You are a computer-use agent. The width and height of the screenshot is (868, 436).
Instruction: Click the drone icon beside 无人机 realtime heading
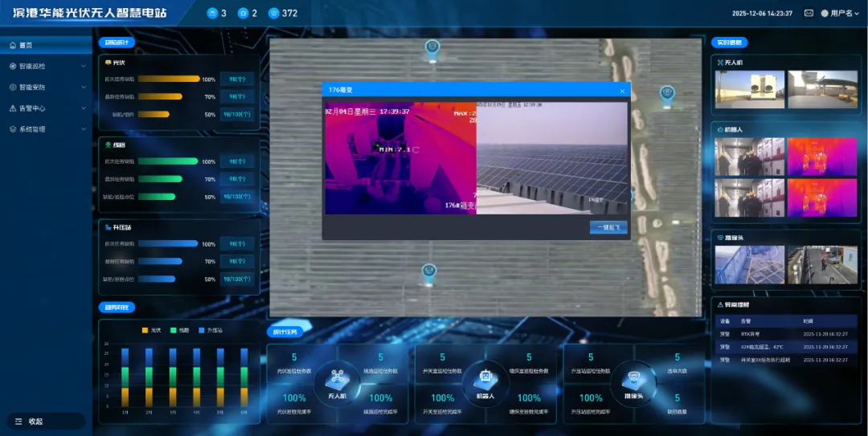[x=720, y=63]
